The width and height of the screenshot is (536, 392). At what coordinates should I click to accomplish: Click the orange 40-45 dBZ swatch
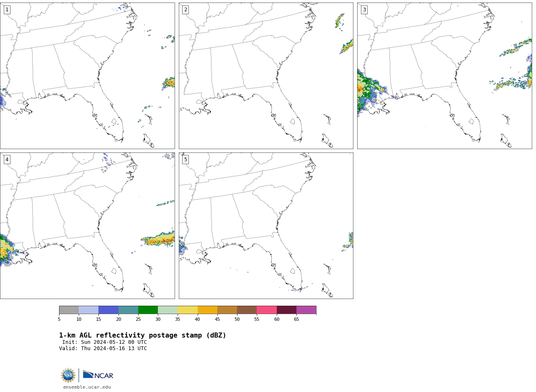point(207,310)
